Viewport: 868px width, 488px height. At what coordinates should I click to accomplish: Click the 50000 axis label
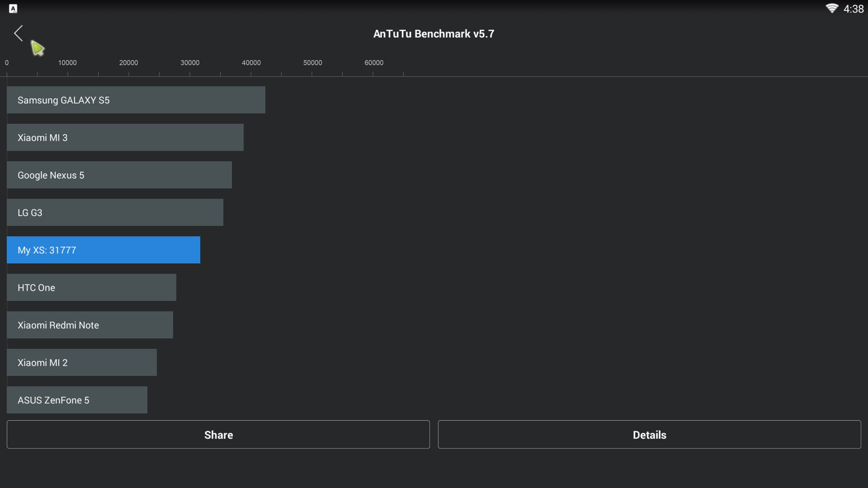pos(312,62)
